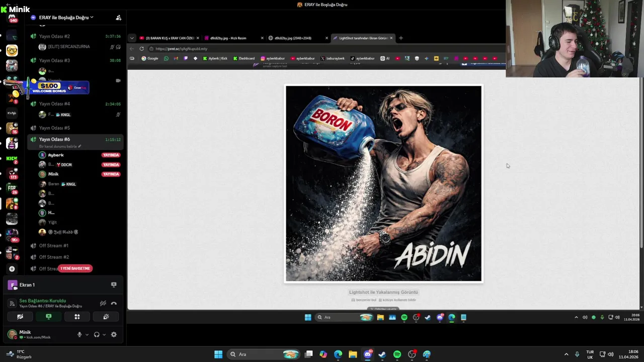644x362 pixels.
Task: Open the ayberkbabur Instagram bookmark
Action: pyautogui.click(x=272, y=58)
